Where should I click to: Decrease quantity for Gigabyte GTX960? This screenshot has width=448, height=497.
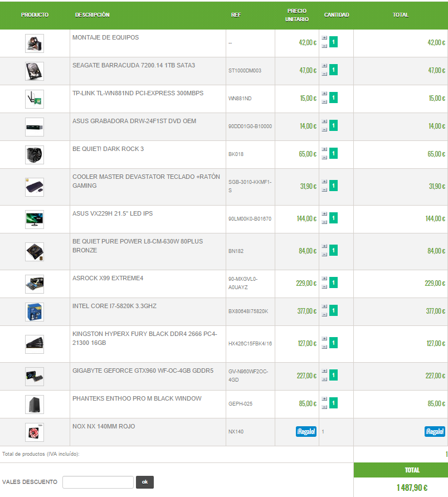pyautogui.click(x=324, y=379)
